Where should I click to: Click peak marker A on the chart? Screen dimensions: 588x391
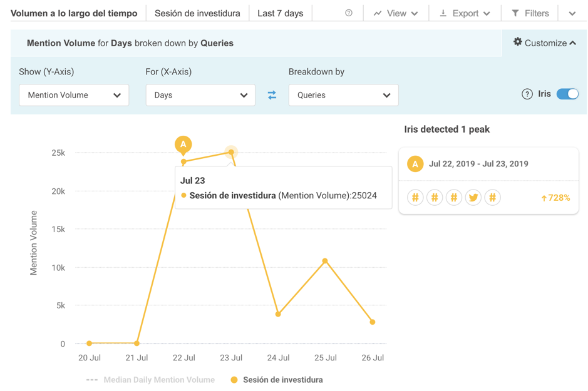(x=183, y=145)
